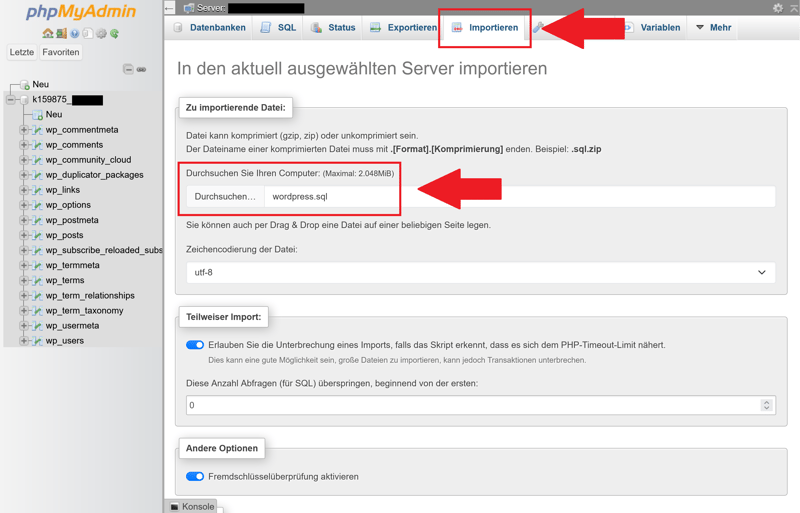This screenshot has width=800, height=513.
Task: Open the Zeichencodierung utf-8 dropdown
Action: pos(480,272)
